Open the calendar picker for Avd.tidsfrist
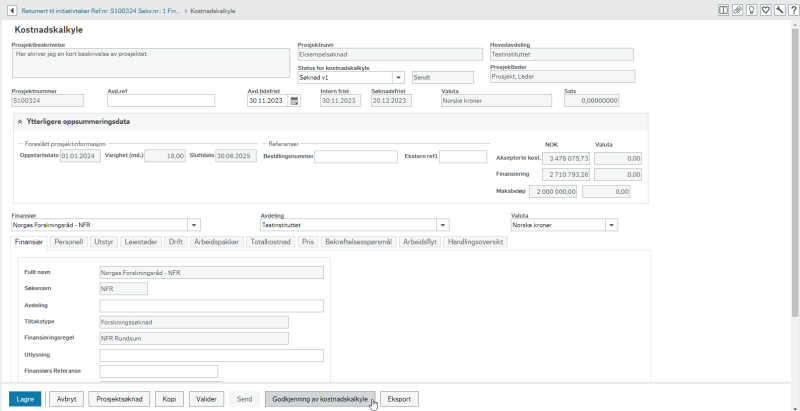This screenshot has width=800, height=411. pos(294,100)
